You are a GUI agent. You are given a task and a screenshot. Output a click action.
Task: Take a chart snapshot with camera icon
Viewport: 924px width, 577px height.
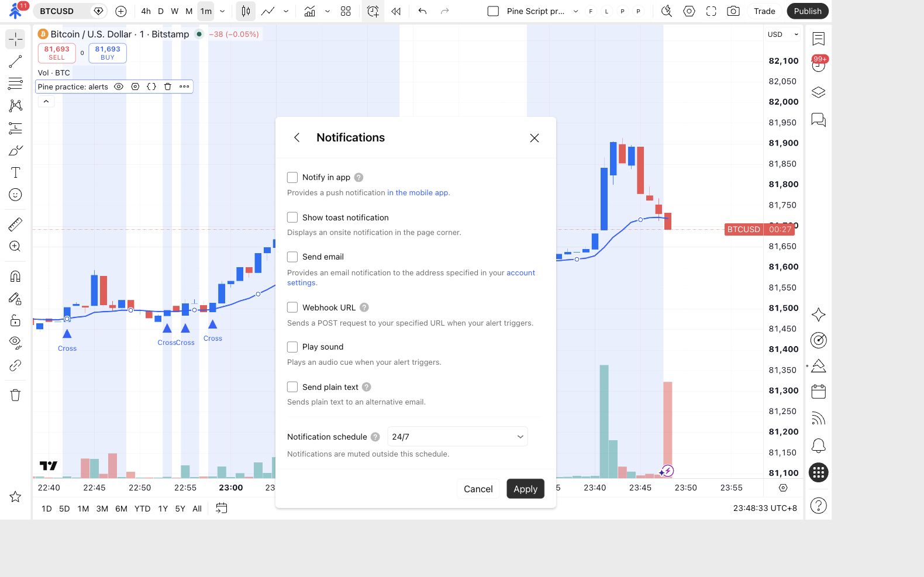(733, 11)
